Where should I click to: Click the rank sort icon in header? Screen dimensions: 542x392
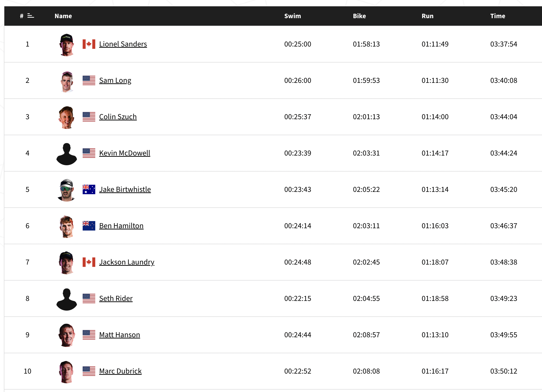(31, 16)
